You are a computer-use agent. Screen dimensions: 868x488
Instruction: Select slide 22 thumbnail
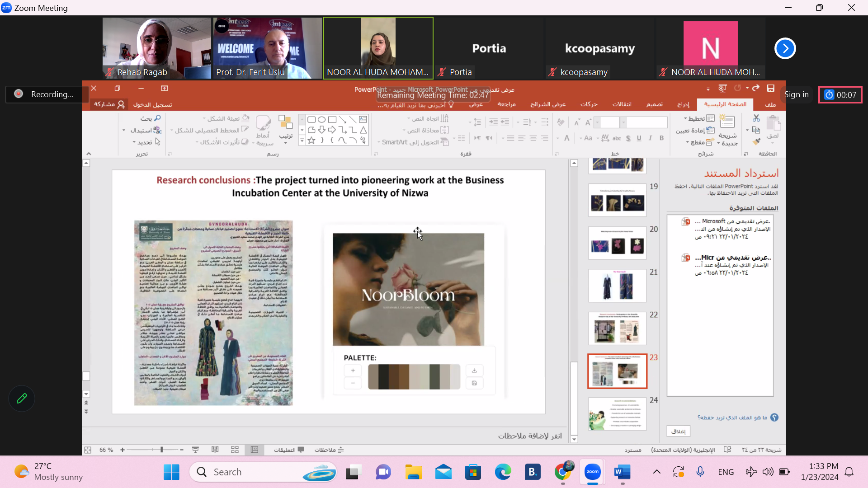click(x=617, y=328)
